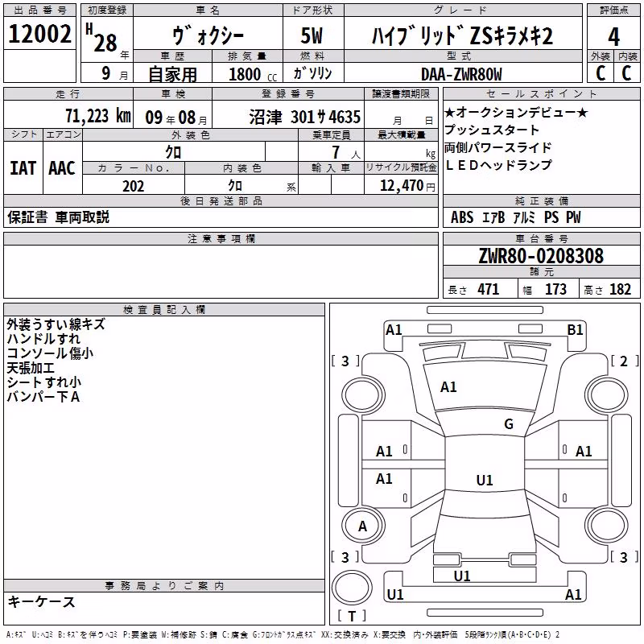Click the equipment line ABS エアB アルミ PS PW
This screenshot has height=644, width=644.
click(x=515, y=217)
